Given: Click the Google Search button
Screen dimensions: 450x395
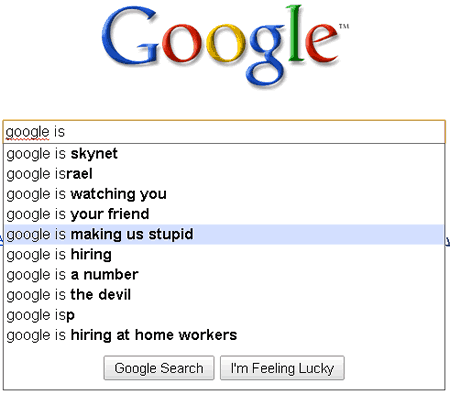Looking at the screenshot, I should pyautogui.click(x=159, y=368).
